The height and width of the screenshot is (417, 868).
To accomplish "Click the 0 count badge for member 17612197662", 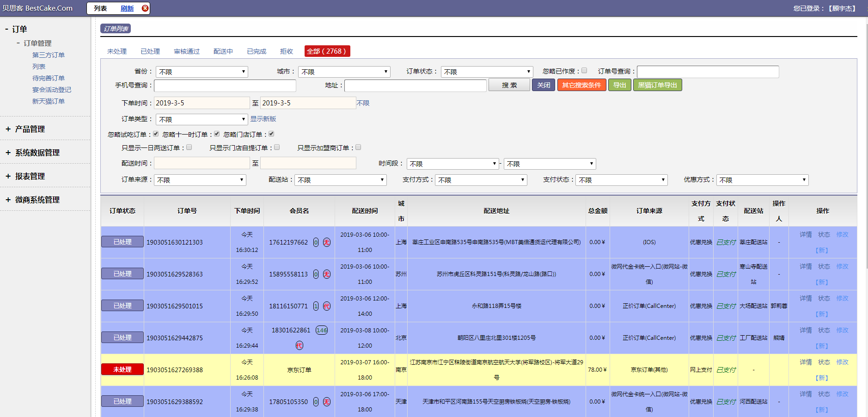I will tap(316, 242).
